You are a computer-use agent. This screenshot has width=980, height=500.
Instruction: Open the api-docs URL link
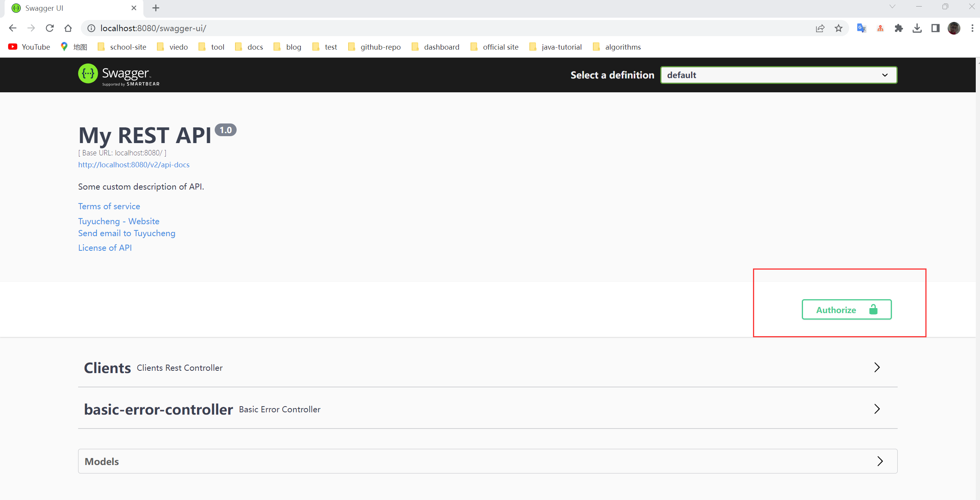pyautogui.click(x=134, y=165)
